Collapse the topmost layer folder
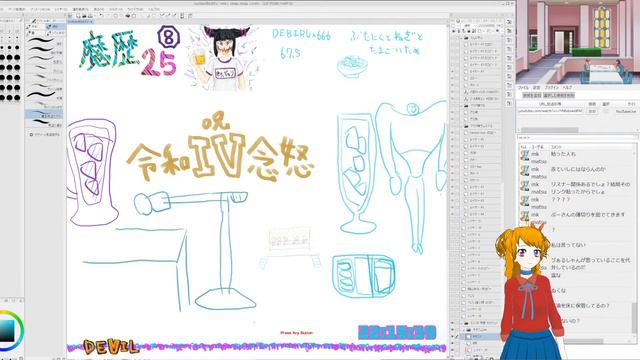This screenshot has width=640, height=360. click(462, 38)
